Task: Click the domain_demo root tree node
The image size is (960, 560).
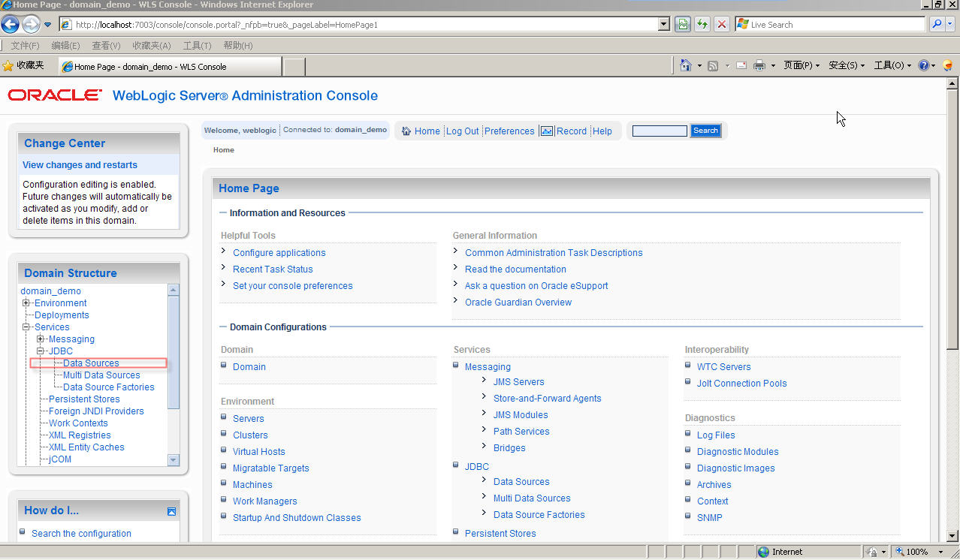Action: pos(50,291)
